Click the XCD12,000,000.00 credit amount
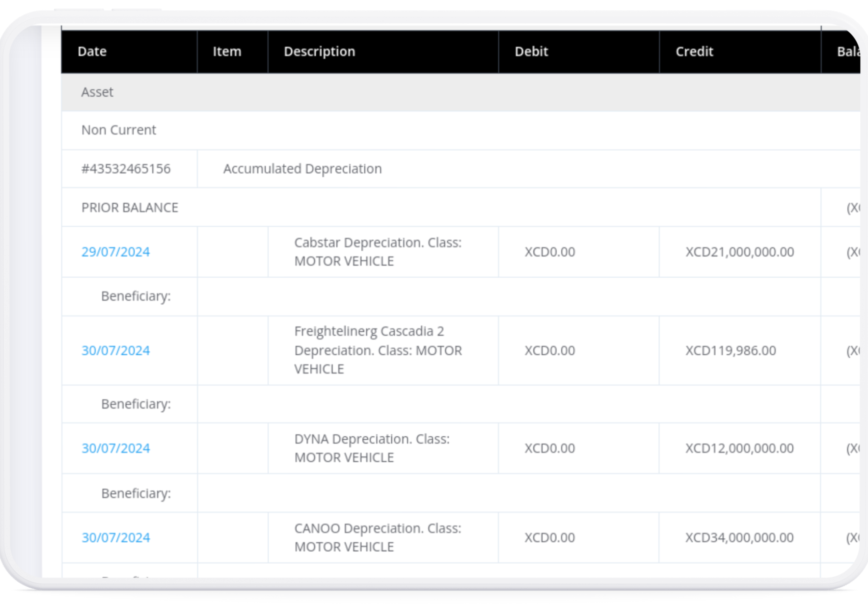Screen dimensions: 868x615 (x=739, y=448)
